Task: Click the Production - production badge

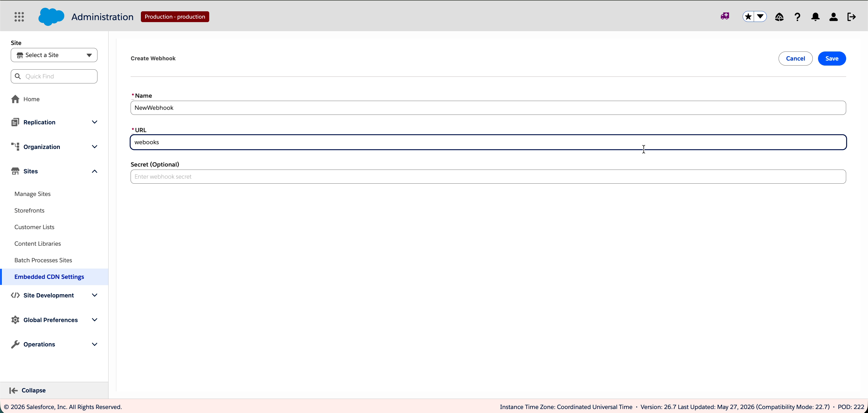Action: (x=175, y=17)
